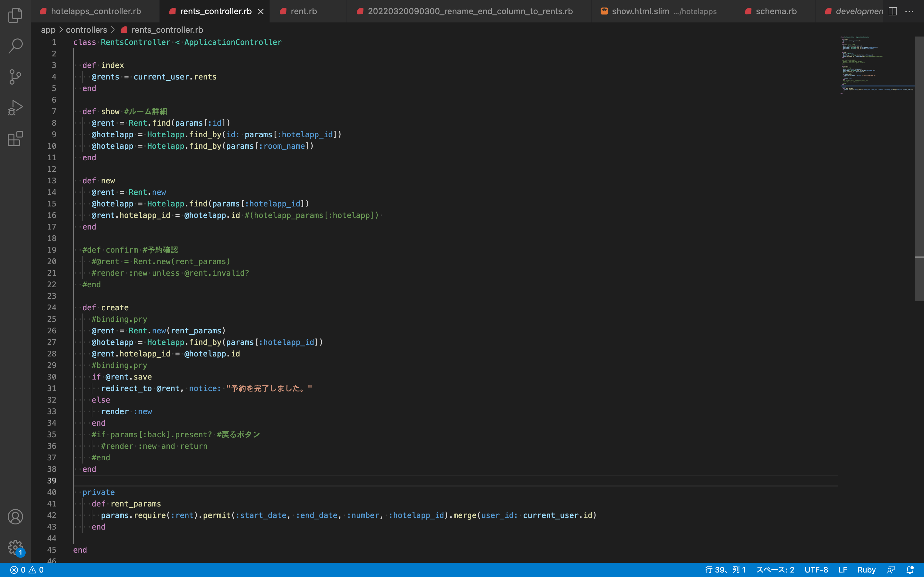Click the controllers breadcrumb segment

pos(86,30)
